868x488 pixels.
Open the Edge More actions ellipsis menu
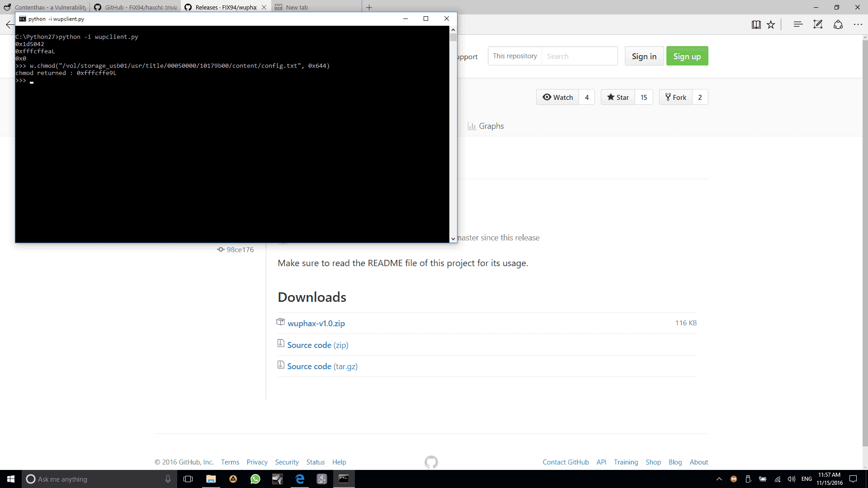(858, 24)
